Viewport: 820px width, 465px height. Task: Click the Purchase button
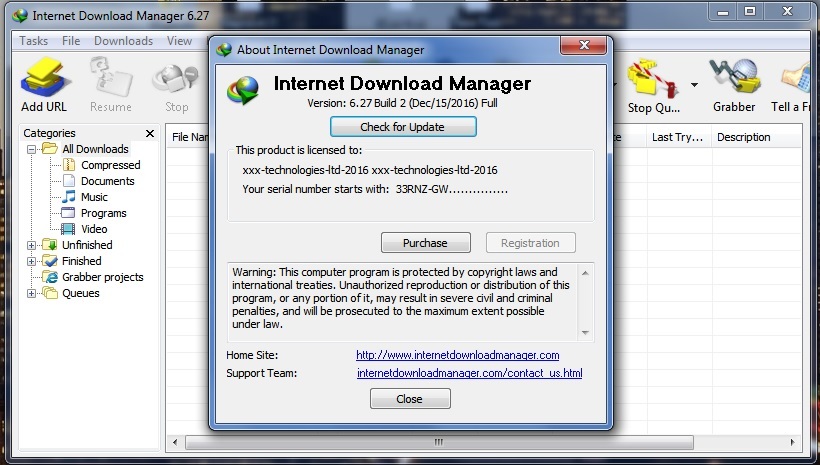(425, 243)
